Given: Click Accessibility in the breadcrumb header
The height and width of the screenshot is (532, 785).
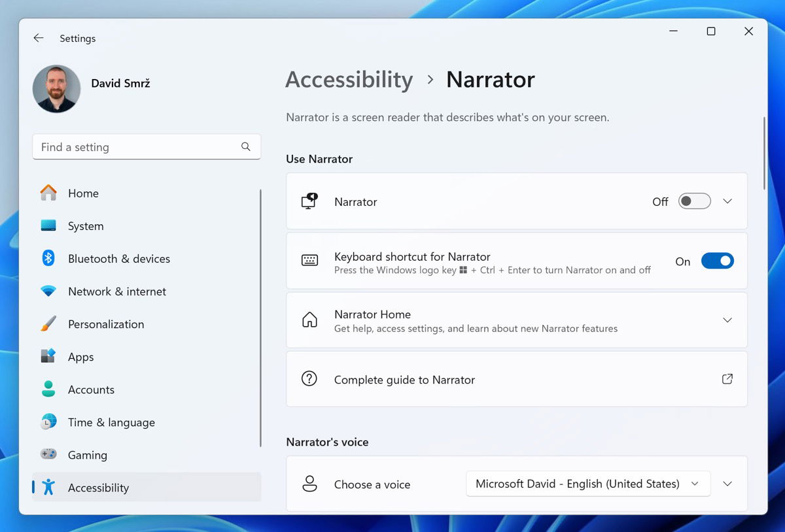Looking at the screenshot, I should [x=349, y=79].
